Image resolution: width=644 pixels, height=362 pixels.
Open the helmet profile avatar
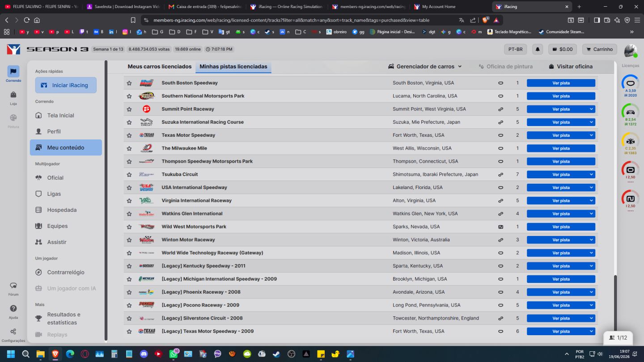coord(631,51)
